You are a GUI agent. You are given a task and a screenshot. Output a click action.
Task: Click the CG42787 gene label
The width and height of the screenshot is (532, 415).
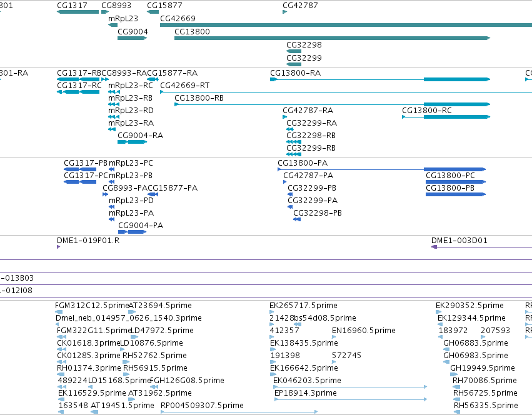click(300, 6)
